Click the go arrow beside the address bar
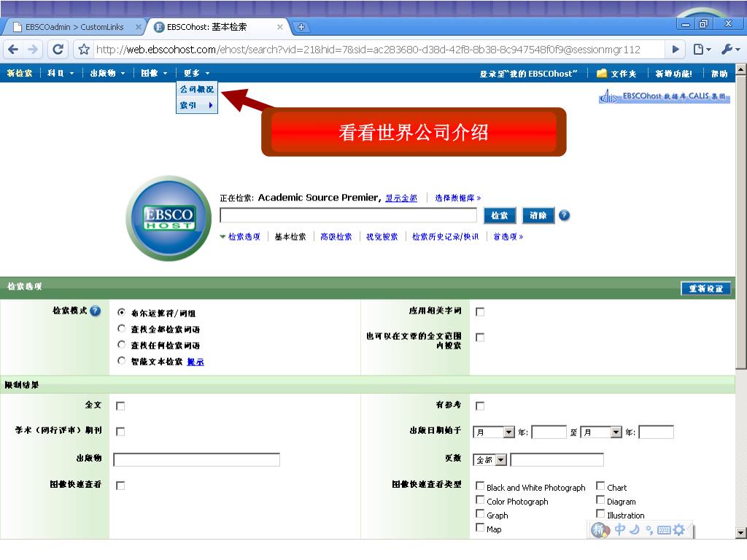 (676, 49)
